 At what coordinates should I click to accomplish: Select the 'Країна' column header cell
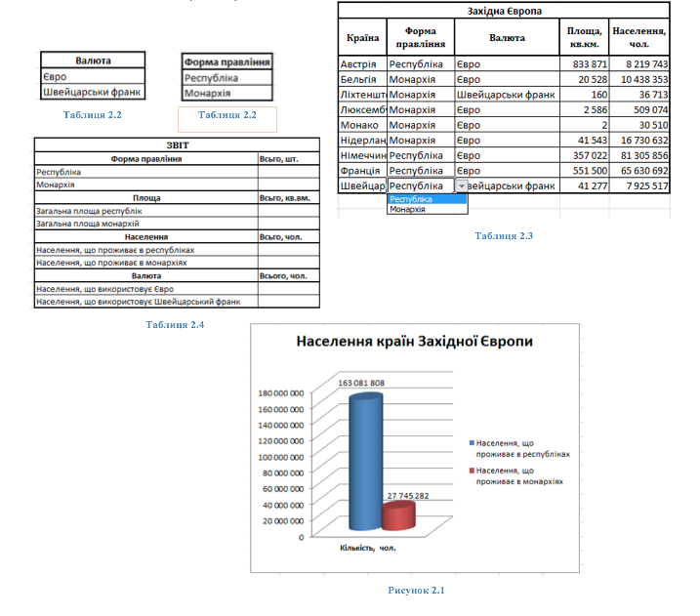[362, 38]
